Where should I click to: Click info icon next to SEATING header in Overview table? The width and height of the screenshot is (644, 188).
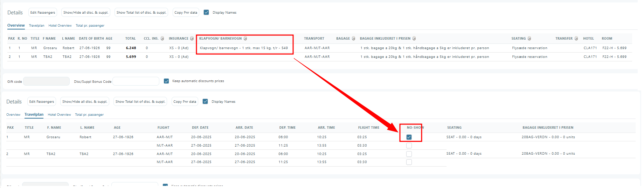[529, 39]
